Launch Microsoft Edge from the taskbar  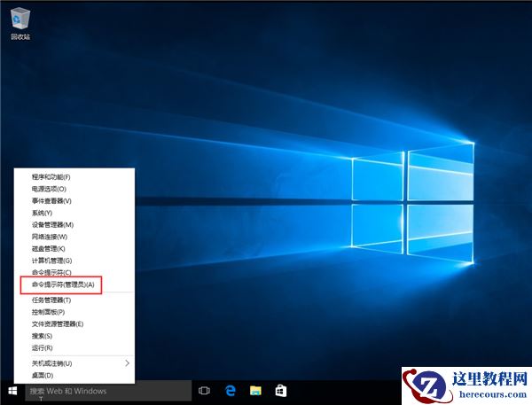click(231, 391)
